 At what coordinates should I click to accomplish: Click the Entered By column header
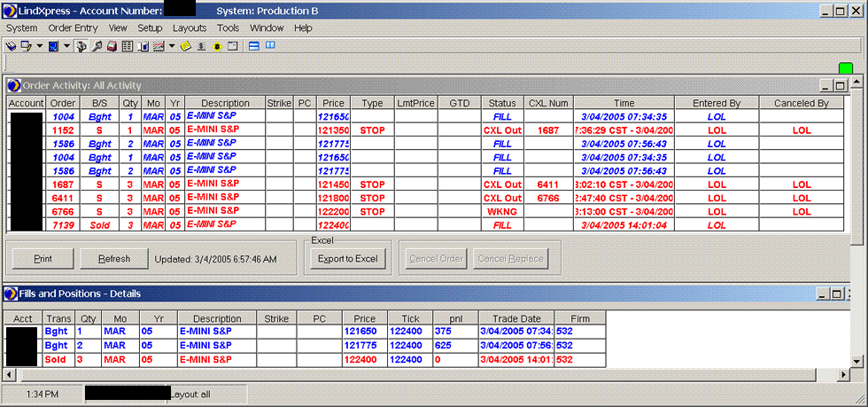pos(717,103)
